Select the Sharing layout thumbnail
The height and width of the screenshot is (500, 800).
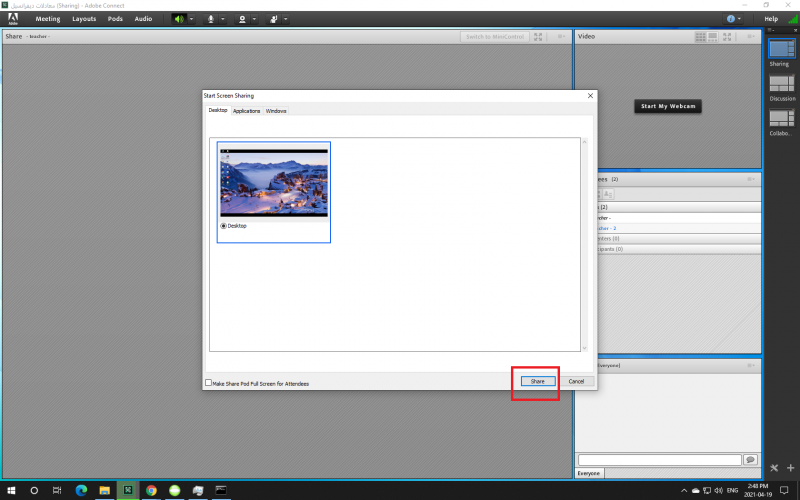pyautogui.click(x=780, y=49)
